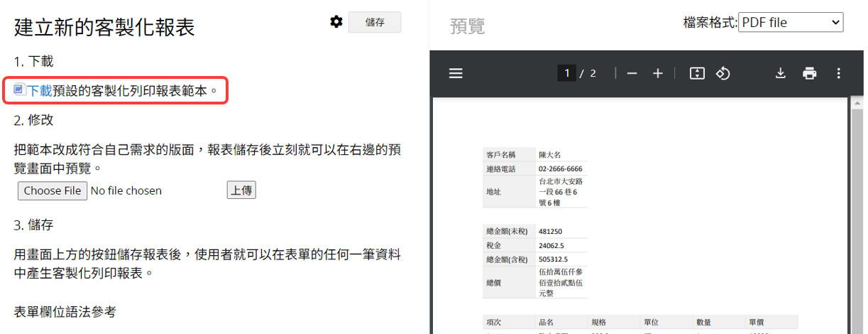Click the 上傳 upload button
Screen dimensions: 868x334
(241, 190)
